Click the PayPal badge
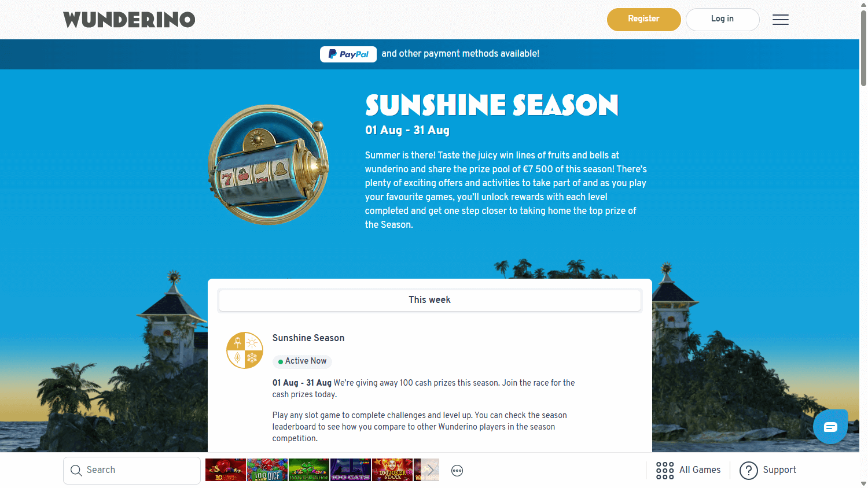The height and width of the screenshot is (488, 868). [x=348, y=54]
